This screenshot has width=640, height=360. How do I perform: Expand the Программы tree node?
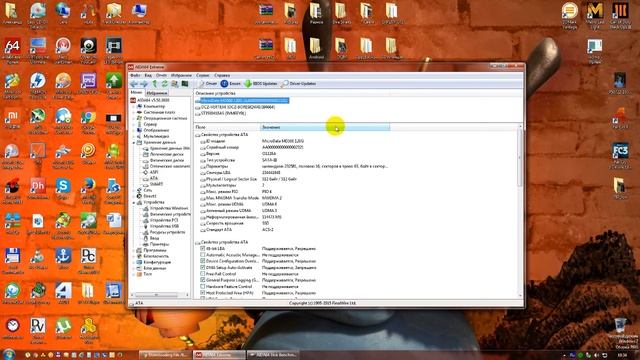point(133,250)
